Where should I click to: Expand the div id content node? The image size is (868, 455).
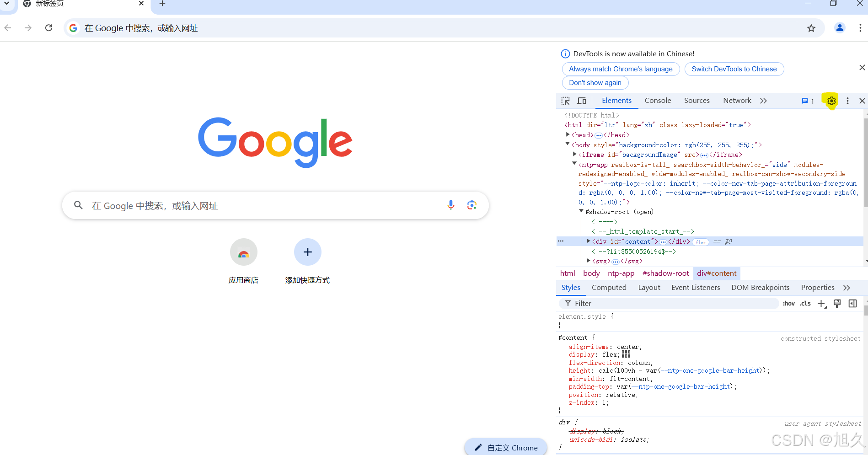click(x=589, y=241)
